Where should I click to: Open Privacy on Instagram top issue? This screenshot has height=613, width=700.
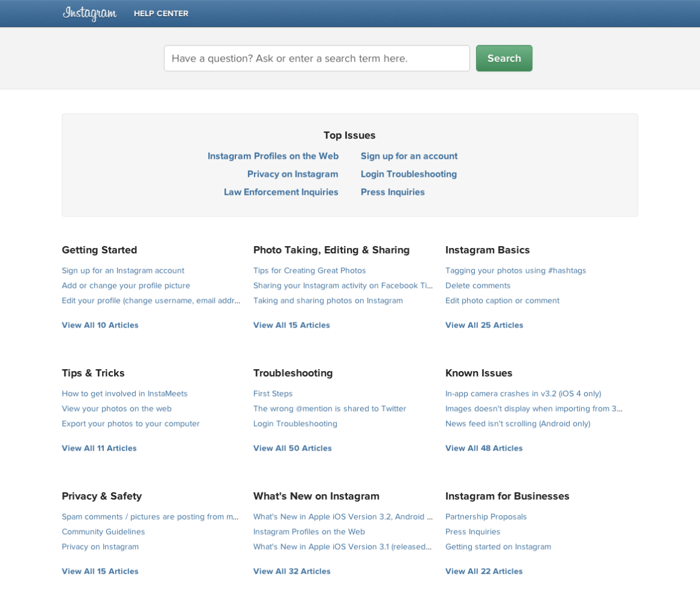(293, 174)
